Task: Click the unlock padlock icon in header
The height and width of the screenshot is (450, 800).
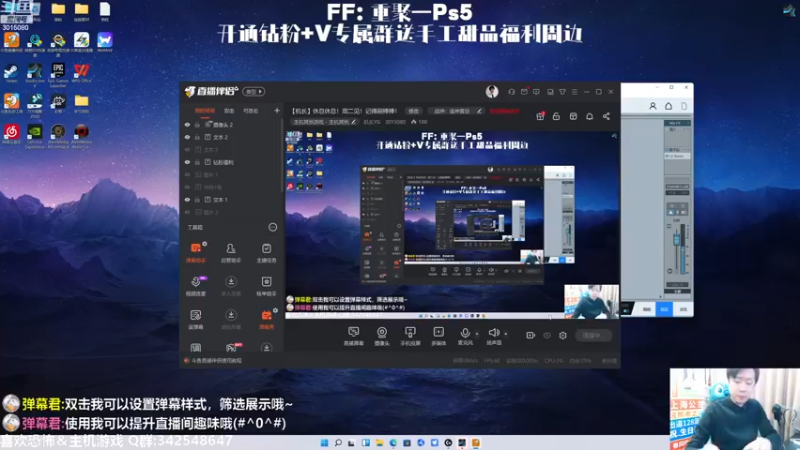Action: (x=557, y=116)
